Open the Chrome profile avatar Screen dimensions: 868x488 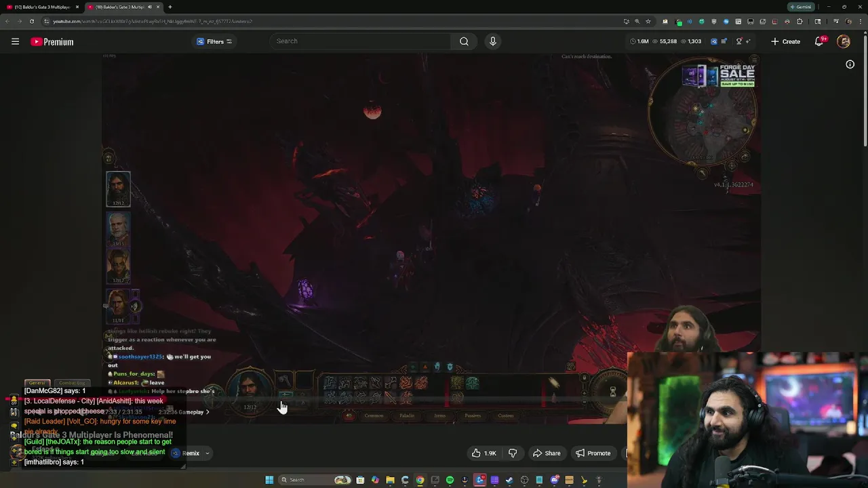pyautogui.click(x=848, y=21)
